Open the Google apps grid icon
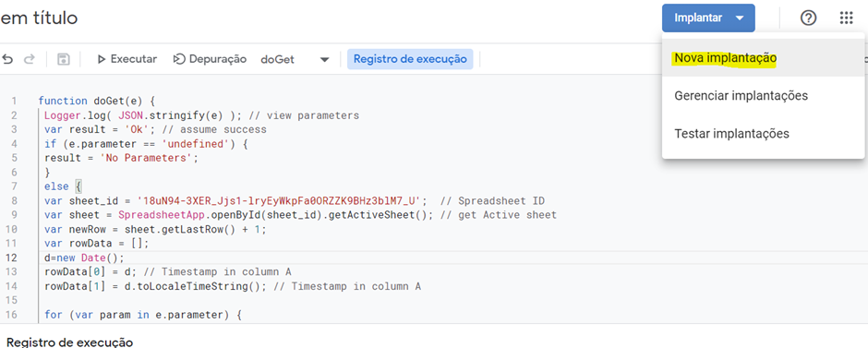868x348 pixels. point(846,18)
